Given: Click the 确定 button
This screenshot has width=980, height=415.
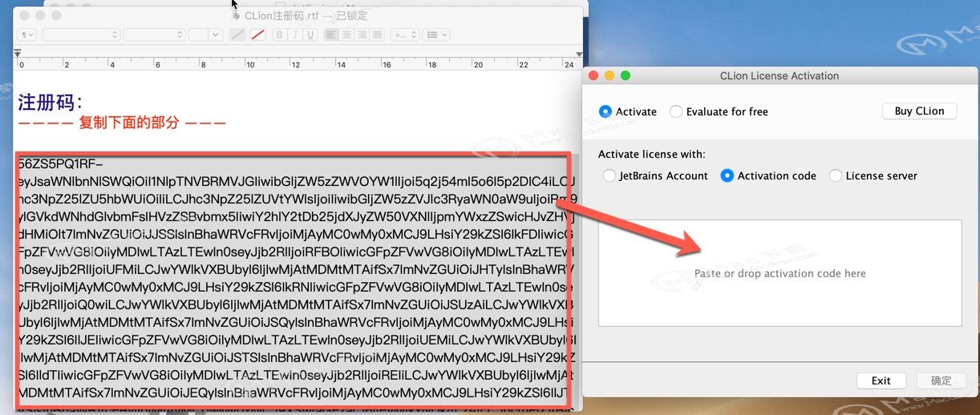Looking at the screenshot, I should (941, 381).
